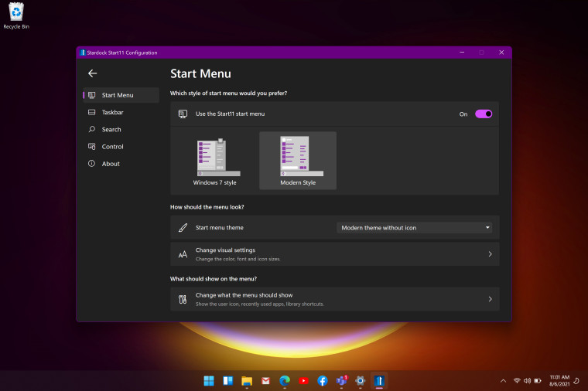
Task: Open the Wi-Fi network tray icon
Action: (x=517, y=380)
